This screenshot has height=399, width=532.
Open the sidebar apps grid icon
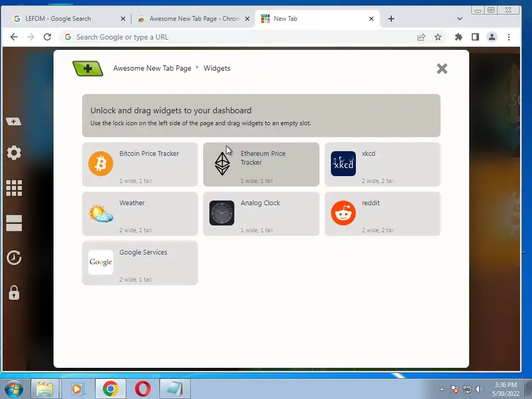coord(14,188)
